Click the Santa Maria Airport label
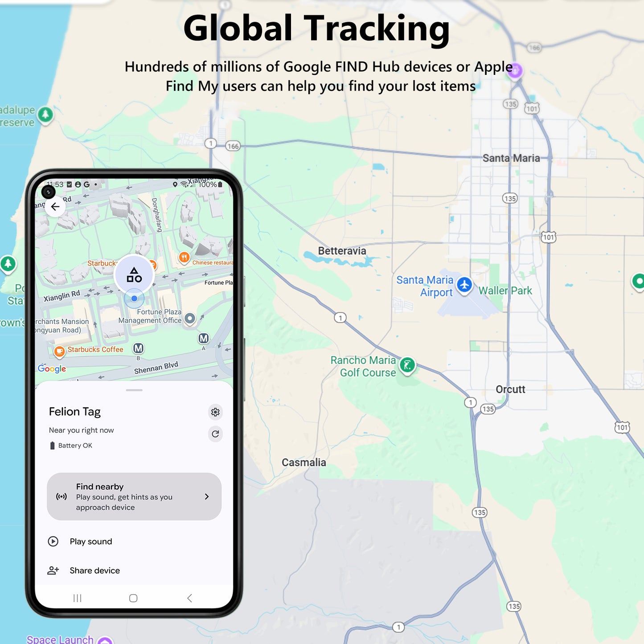Image resolution: width=644 pixels, height=644 pixels. pos(425,286)
